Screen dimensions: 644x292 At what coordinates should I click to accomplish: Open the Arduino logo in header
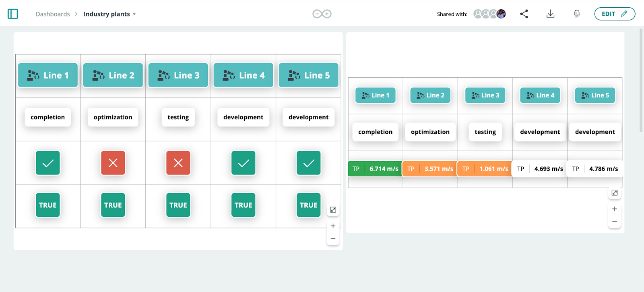click(322, 14)
